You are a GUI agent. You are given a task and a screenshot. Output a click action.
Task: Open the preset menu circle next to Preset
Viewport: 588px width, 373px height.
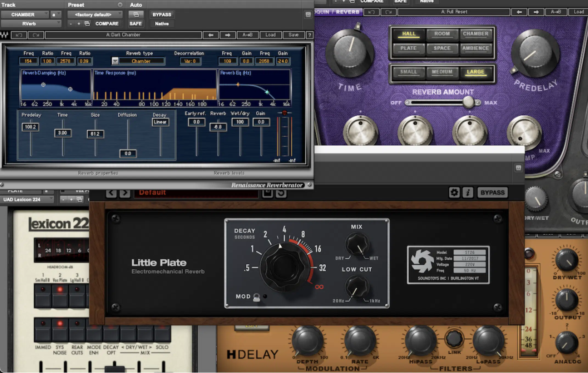click(x=120, y=5)
